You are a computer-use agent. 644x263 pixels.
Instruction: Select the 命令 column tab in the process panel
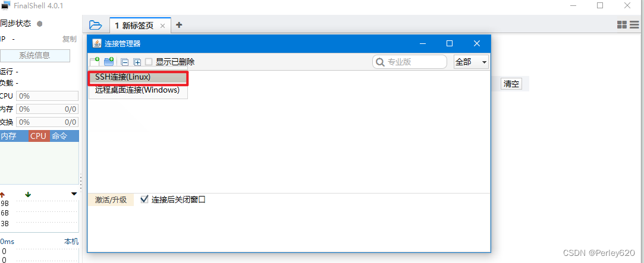tap(64, 136)
